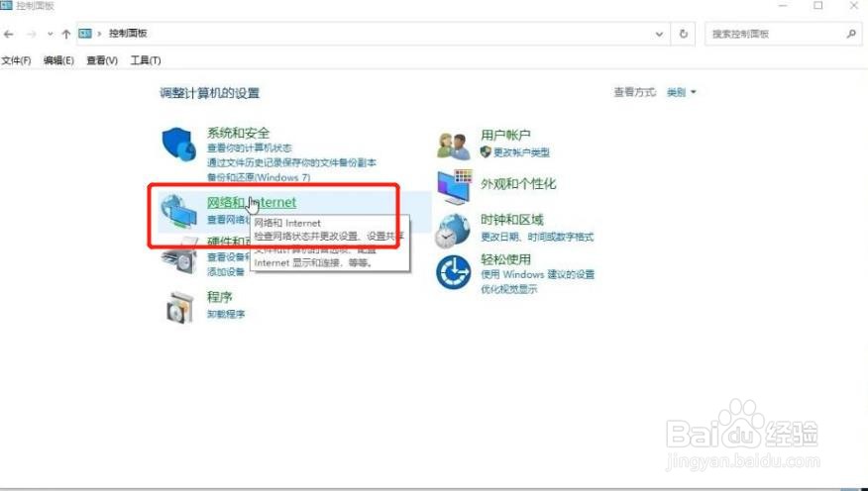Open the Ease of Access icon

pyautogui.click(x=454, y=272)
